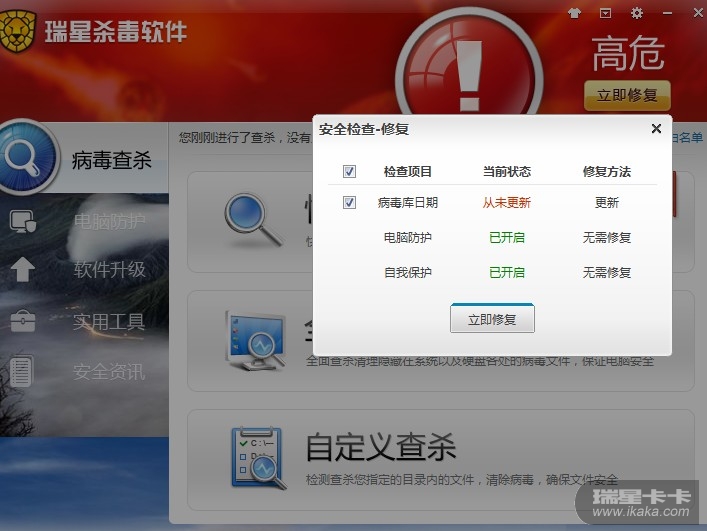
Task: Click the quick scan magnifier icon
Action: [253, 220]
